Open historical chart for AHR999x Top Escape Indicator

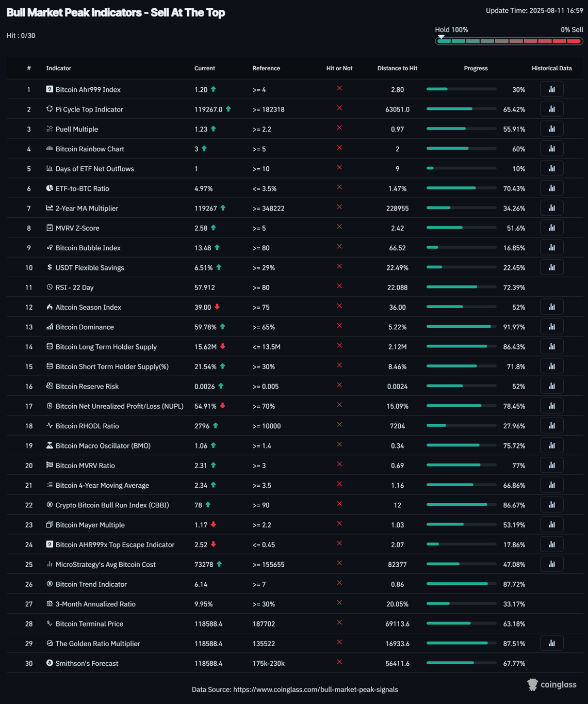(x=551, y=545)
